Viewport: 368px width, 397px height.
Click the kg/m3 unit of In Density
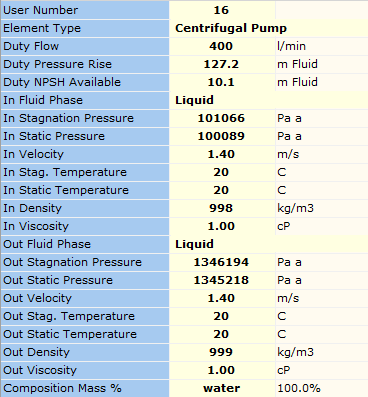(x=296, y=208)
